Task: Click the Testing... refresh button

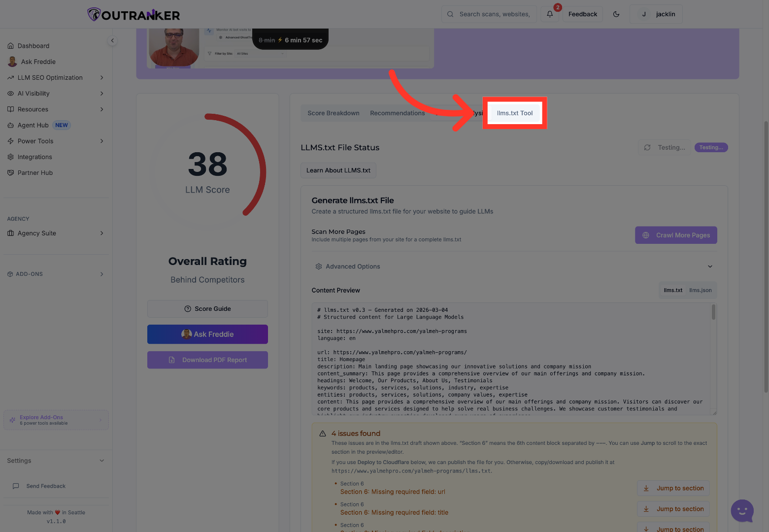Action: coord(665,147)
